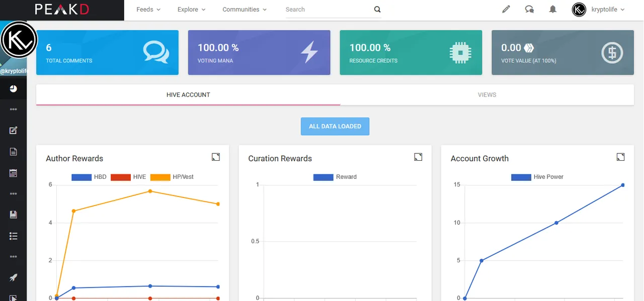644x301 pixels.
Task: Toggle the HP/Vest legend swatch
Action: pyautogui.click(x=160, y=177)
